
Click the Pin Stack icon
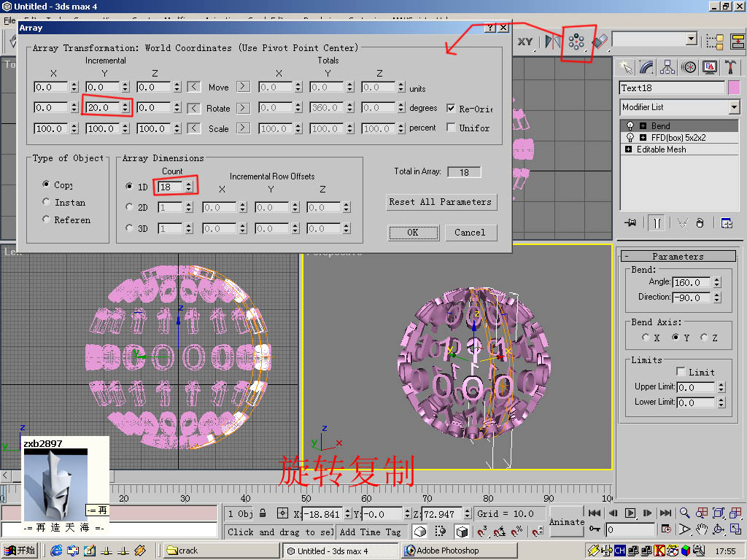[x=630, y=223]
